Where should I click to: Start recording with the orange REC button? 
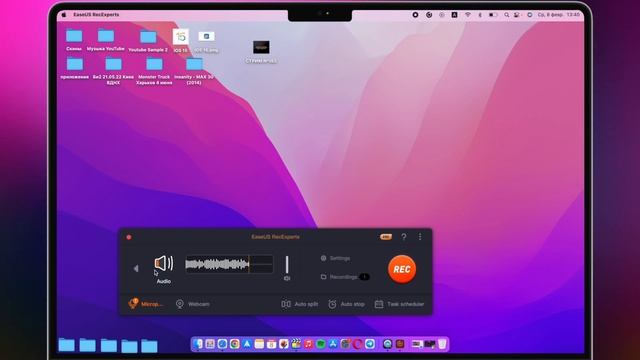pos(402,269)
